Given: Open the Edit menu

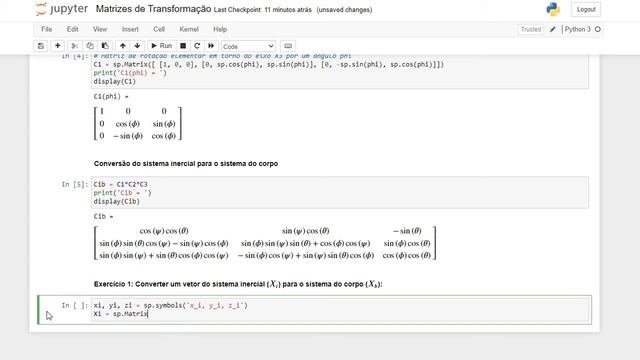Looking at the screenshot, I should coord(72,29).
